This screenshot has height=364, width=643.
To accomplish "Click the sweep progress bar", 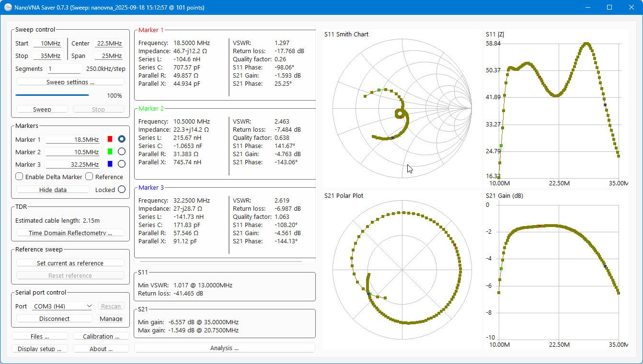I will [x=52, y=95].
